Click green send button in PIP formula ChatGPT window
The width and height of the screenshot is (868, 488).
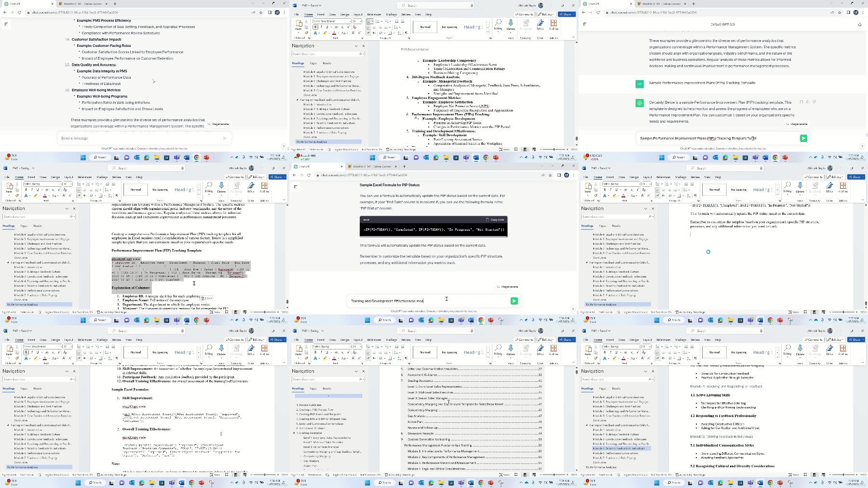pos(514,301)
